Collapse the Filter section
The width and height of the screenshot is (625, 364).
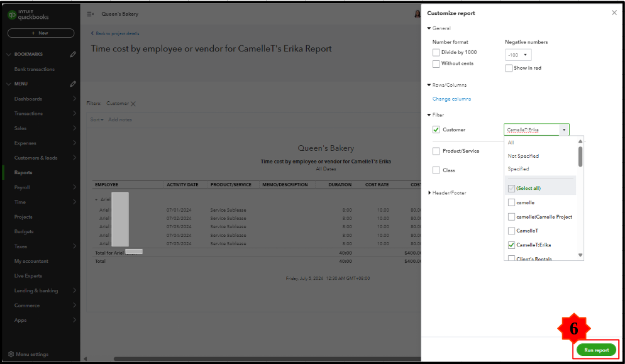tap(429, 115)
